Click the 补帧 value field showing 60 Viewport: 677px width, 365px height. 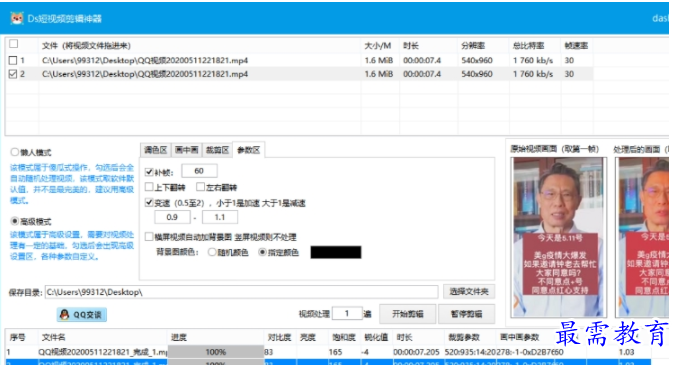[199, 171]
